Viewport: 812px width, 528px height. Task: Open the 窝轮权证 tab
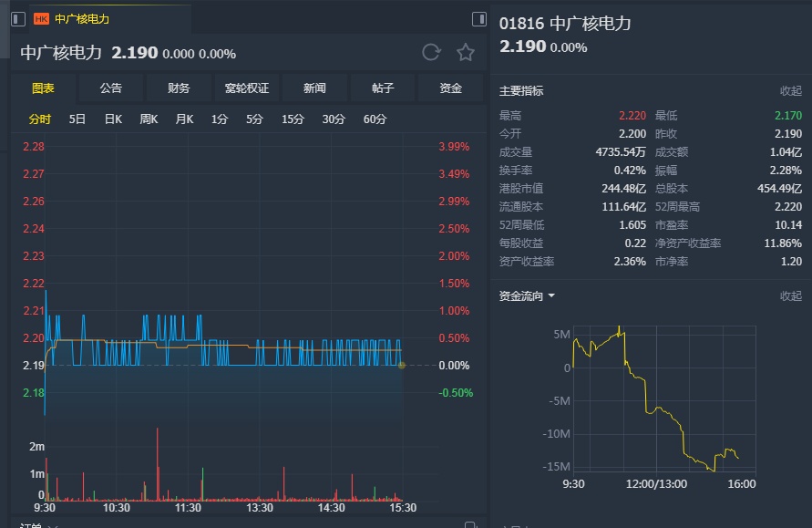click(247, 88)
